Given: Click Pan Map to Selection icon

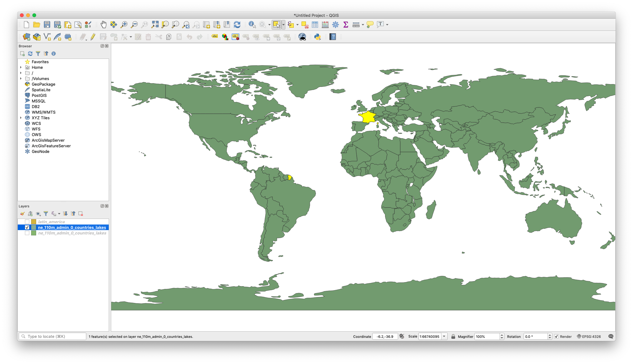Looking at the screenshot, I should coord(114,25).
